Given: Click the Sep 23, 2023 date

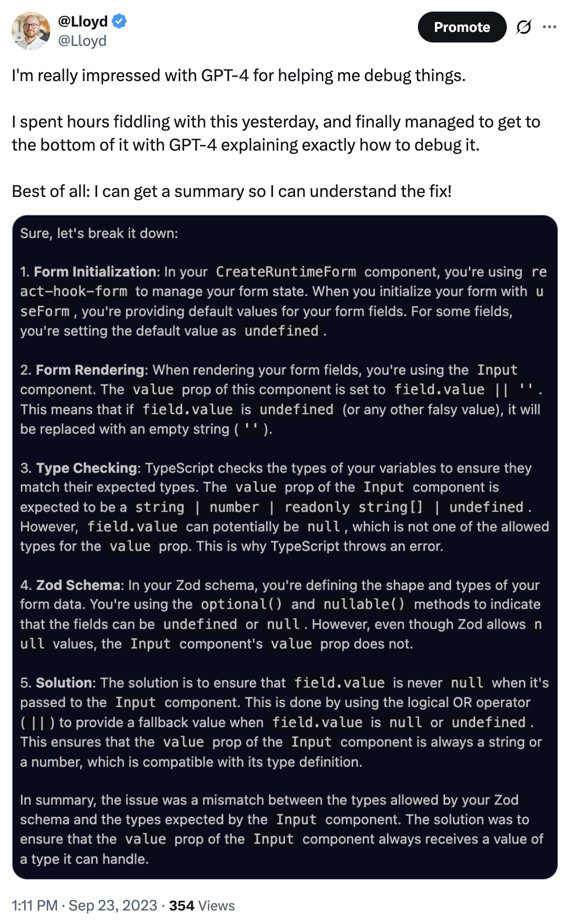Looking at the screenshot, I should (x=113, y=905).
